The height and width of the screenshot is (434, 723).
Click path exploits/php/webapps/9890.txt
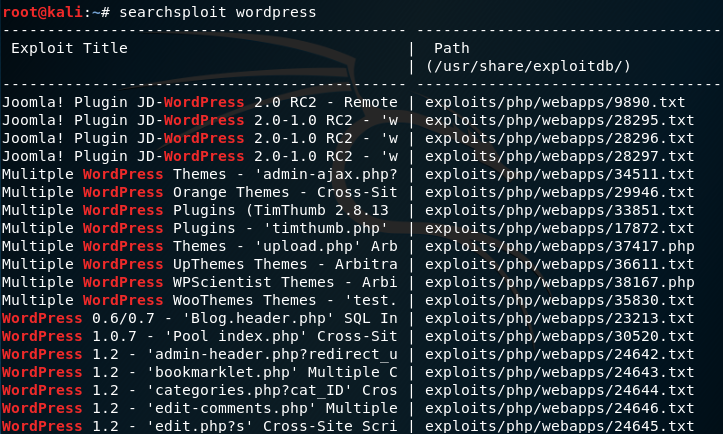point(555,102)
